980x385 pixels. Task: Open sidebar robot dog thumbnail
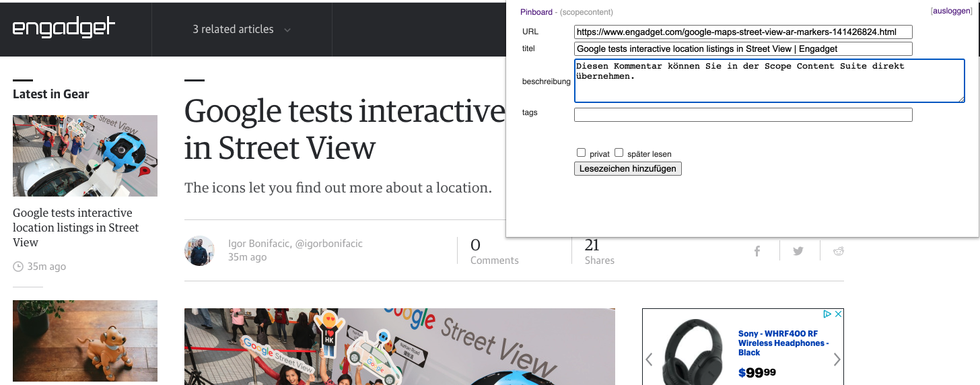[85, 341]
